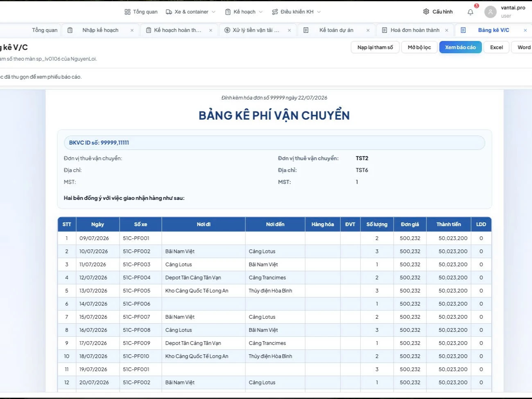
Task: Switch to the Nhập kế hoạch tab
Action: tap(100, 30)
